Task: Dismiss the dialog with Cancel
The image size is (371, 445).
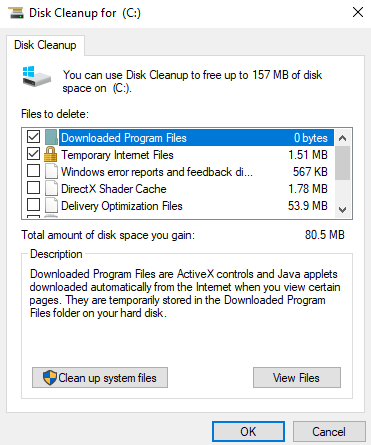Action: [x=329, y=432]
